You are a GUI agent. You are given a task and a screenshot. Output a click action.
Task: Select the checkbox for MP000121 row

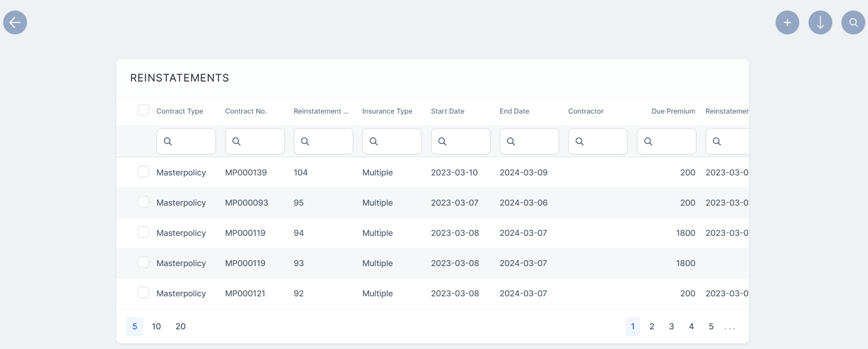pyautogui.click(x=143, y=293)
